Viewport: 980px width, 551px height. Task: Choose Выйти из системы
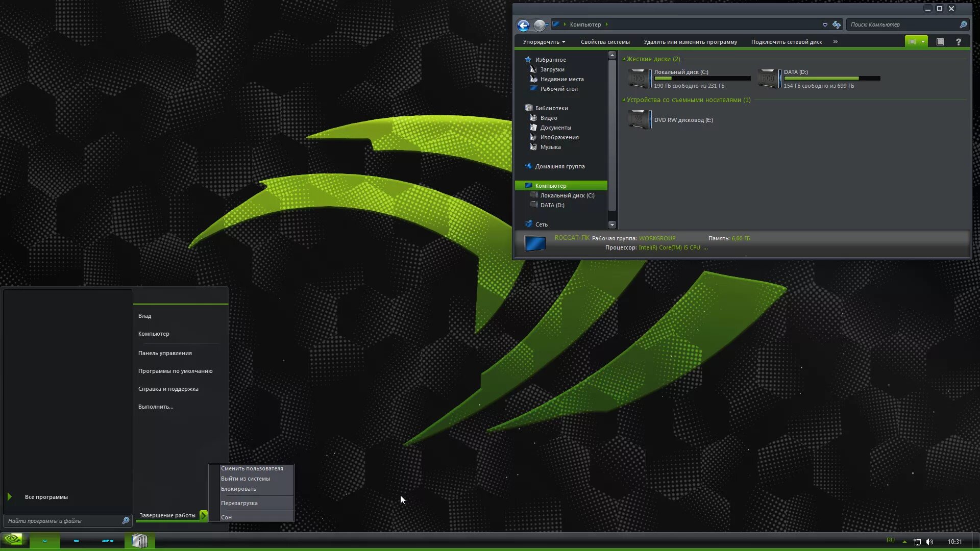click(245, 479)
